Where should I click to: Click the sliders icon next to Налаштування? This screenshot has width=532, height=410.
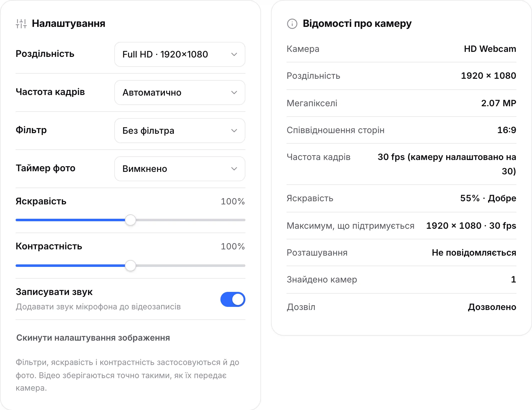coord(21,24)
